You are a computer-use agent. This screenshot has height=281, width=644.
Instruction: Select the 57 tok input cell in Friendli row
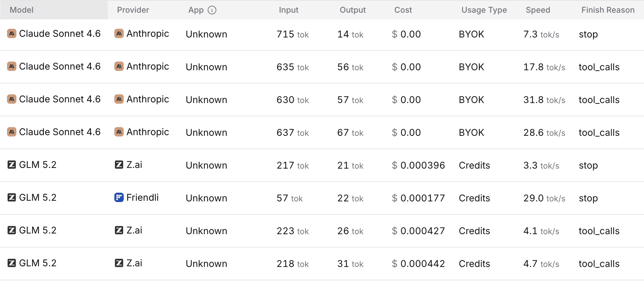click(x=290, y=198)
